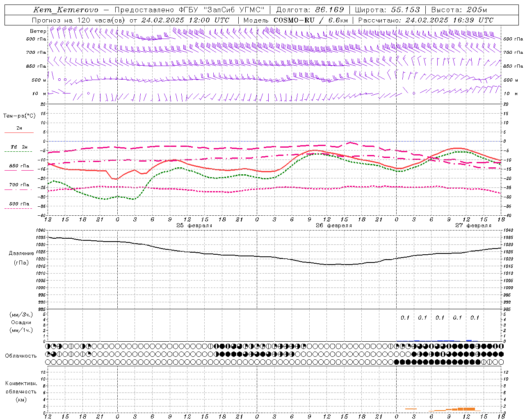Select the "(км)" unit of convective cloudiness
This screenshot has width=525, height=420.
pyautogui.click(x=21, y=399)
